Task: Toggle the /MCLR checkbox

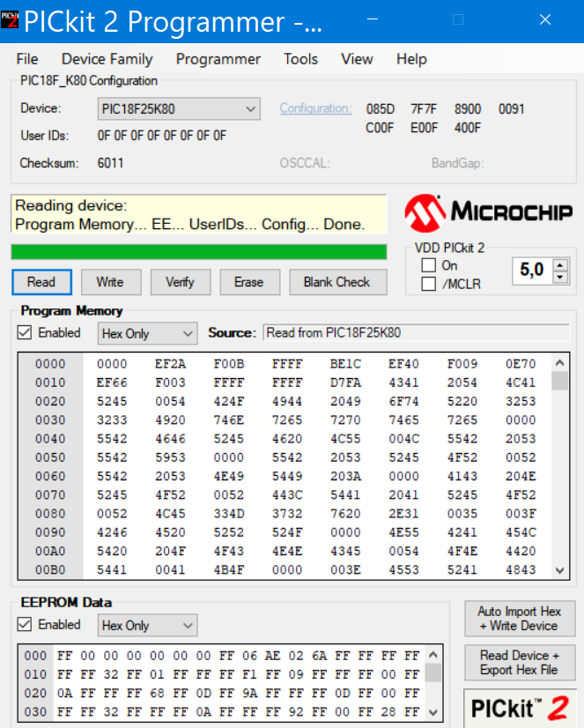Action: click(429, 284)
